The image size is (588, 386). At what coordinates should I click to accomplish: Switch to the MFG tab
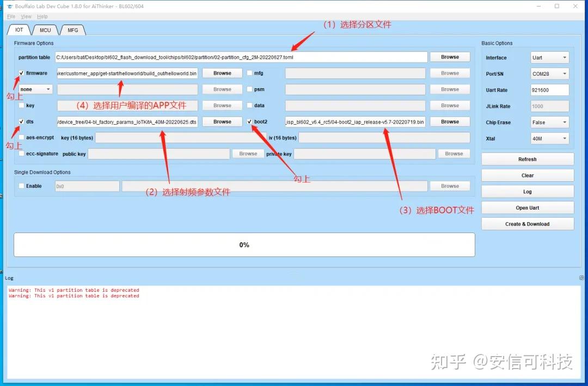(x=73, y=30)
